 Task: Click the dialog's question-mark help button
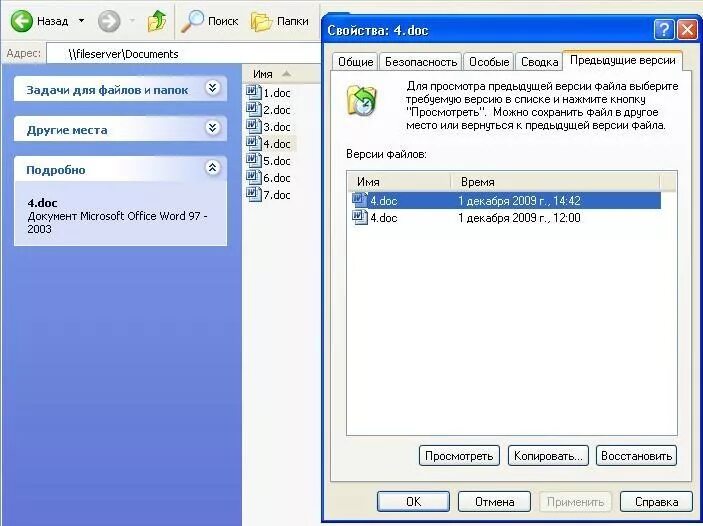click(664, 30)
